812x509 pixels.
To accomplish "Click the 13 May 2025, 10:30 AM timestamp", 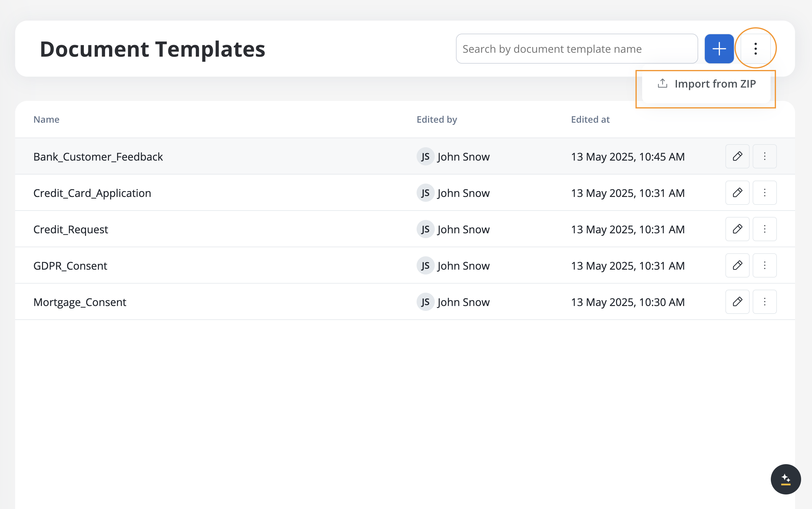I will pos(628,302).
